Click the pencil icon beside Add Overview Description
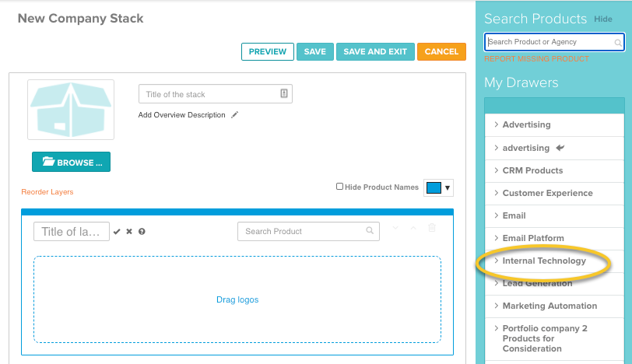The image size is (632, 364). pyautogui.click(x=234, y=115)
